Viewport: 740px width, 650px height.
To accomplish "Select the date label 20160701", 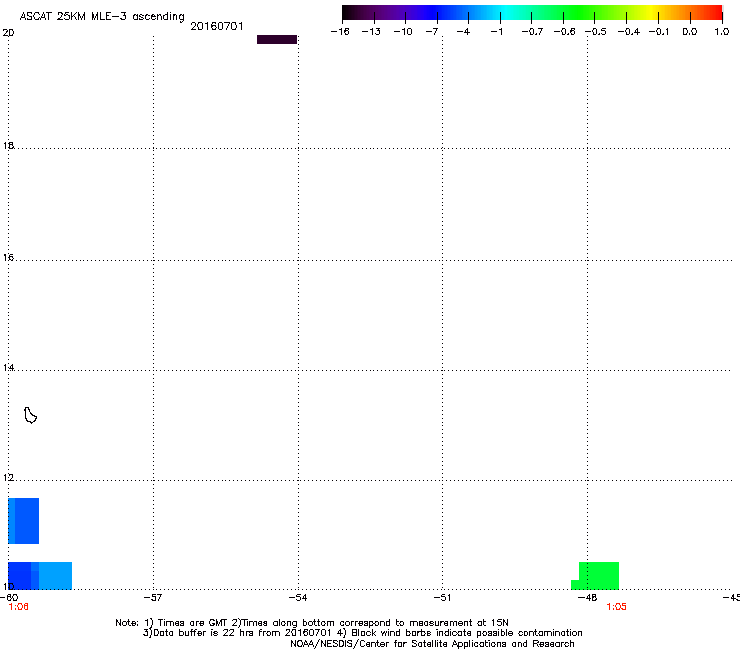I will click(x=217, y=26).
